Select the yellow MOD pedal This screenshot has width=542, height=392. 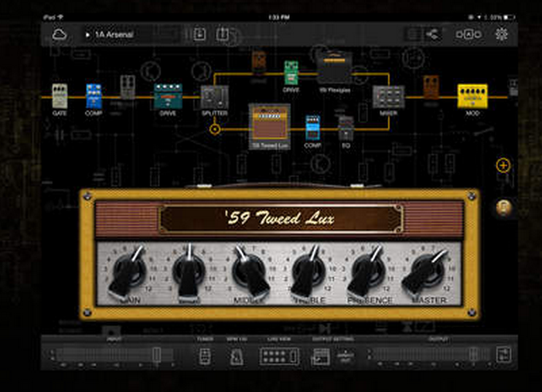(x=472, y=96)
